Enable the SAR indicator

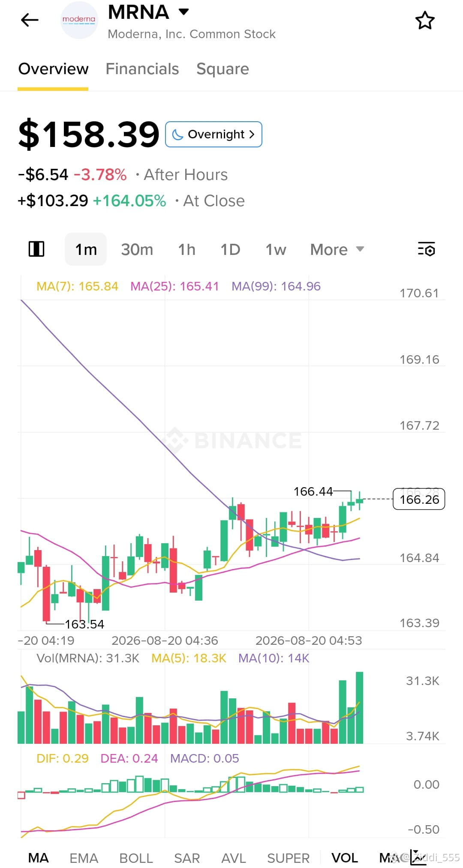[x=187, y=858]
